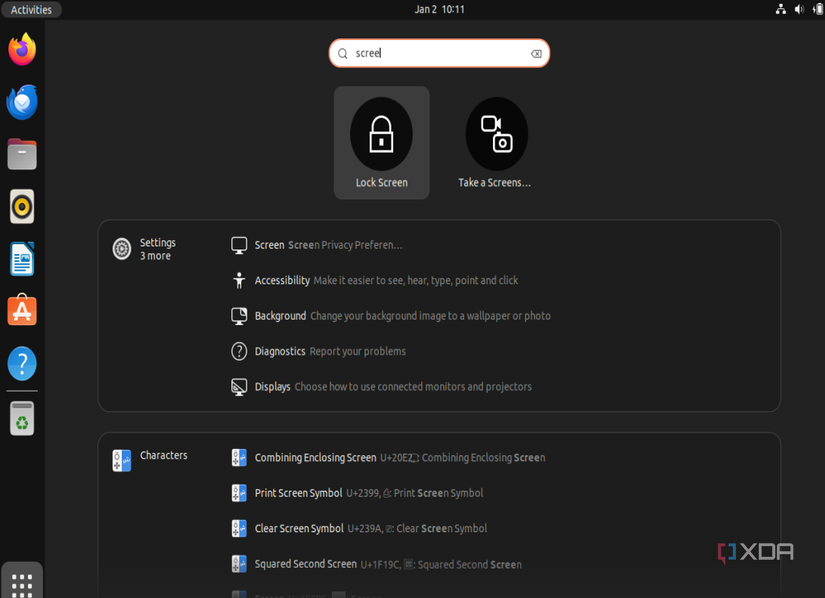
Task: Launch Take a Screenshot app result
Action: tap(496, 134)
